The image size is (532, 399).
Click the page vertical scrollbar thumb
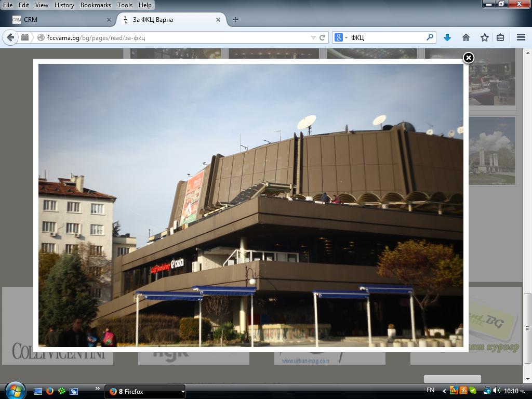pos(527,328)
